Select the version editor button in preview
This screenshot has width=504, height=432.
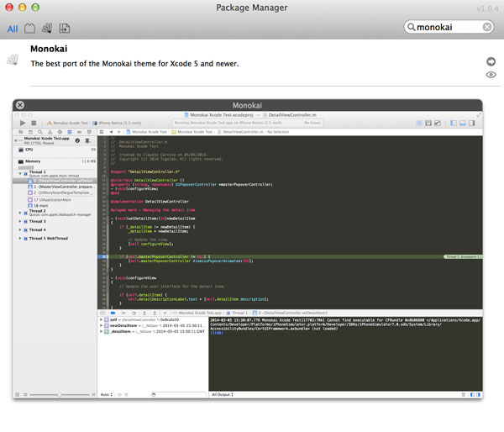click(x=438, y=124)
